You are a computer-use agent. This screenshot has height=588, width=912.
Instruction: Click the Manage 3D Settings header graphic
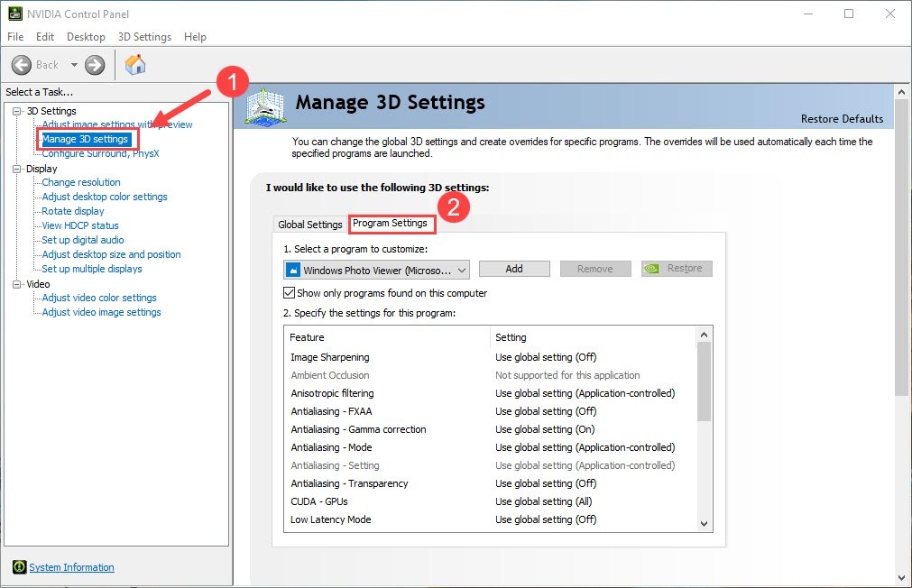point(265,106)
